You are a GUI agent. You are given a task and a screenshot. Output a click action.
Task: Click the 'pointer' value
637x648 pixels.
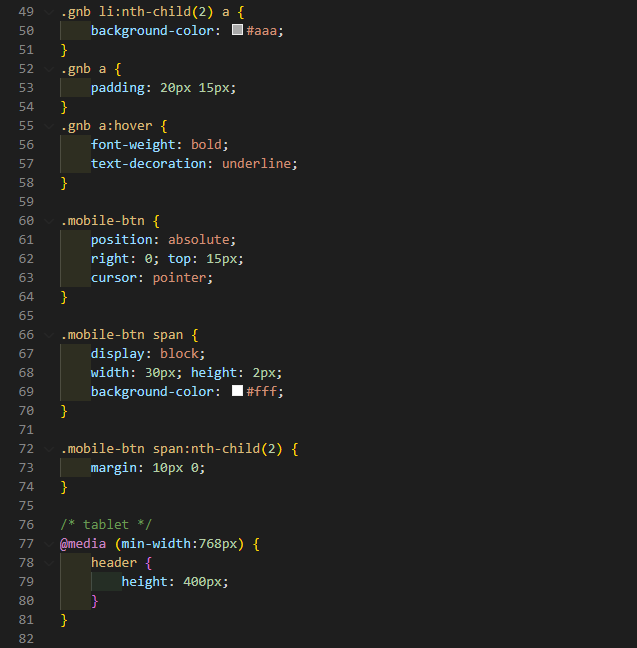coord(179,278)
